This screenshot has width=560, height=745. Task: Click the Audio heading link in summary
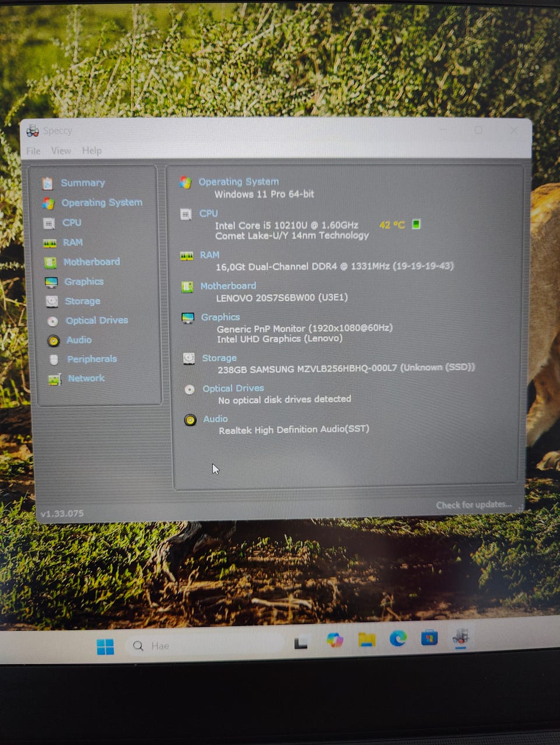click(215, 419)
